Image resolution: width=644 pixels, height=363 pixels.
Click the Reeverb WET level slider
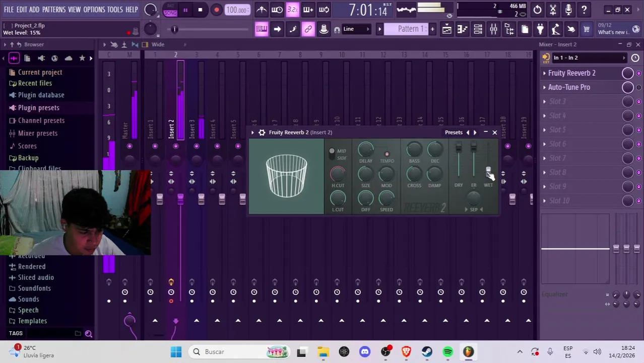point(488,170)
